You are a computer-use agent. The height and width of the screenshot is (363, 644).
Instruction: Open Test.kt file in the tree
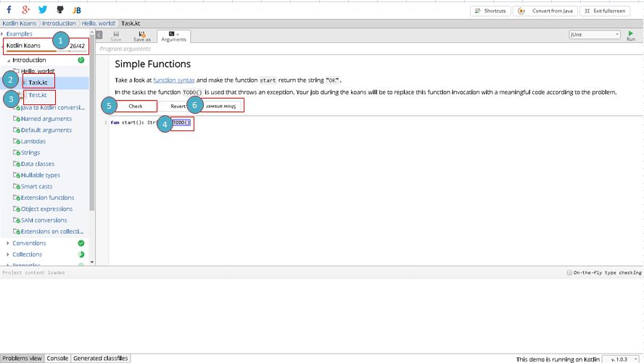(38, 95)
